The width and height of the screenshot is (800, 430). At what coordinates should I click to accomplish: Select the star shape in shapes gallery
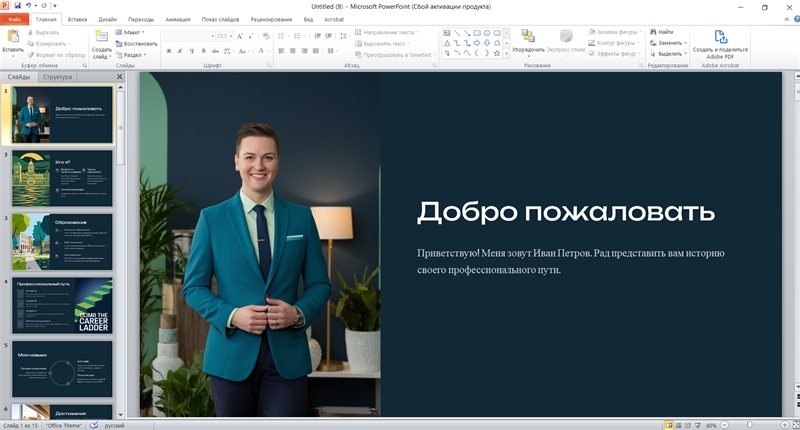tap(497, 53)
